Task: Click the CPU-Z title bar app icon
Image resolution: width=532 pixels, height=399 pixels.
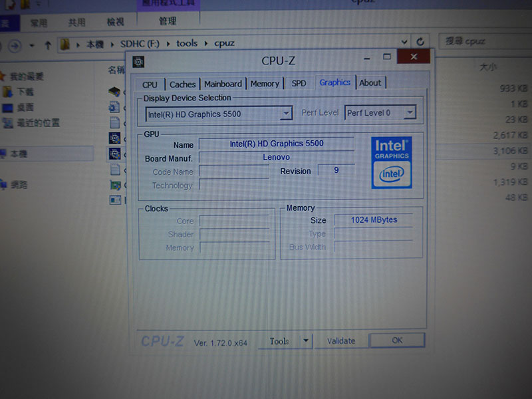Action: [138, 62]
